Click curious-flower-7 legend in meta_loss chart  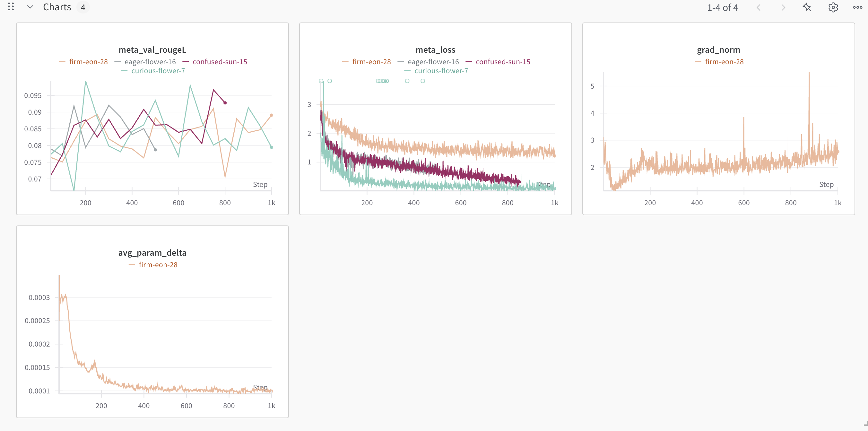click(441, 71)
